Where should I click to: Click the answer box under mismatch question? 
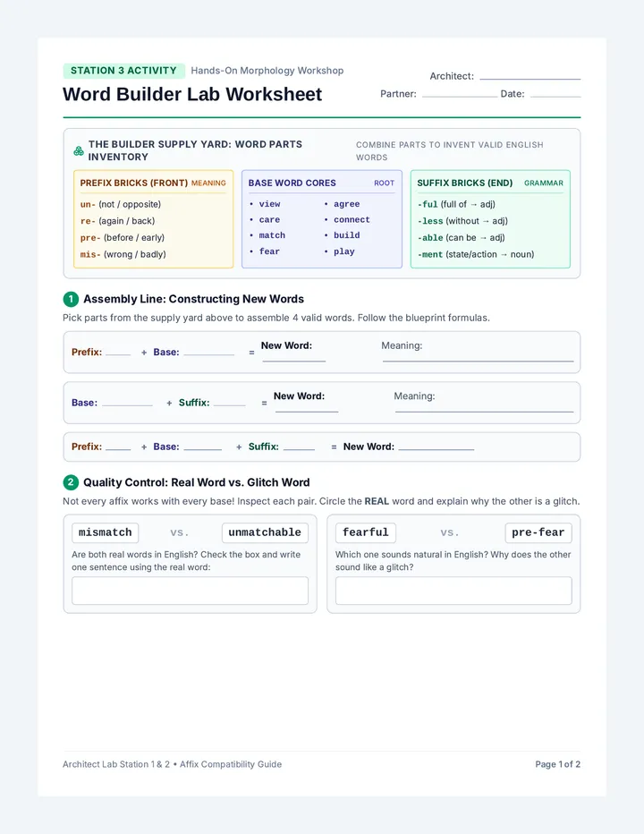click(190, 591)
